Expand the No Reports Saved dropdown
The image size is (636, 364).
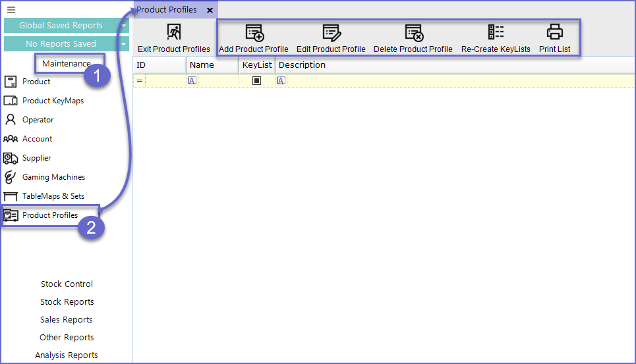(124, 44)
